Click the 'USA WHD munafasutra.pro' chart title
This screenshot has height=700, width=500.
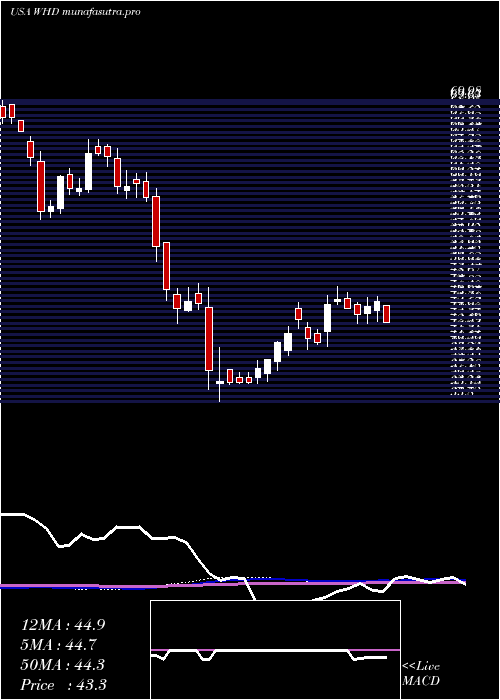click(75, 12)
